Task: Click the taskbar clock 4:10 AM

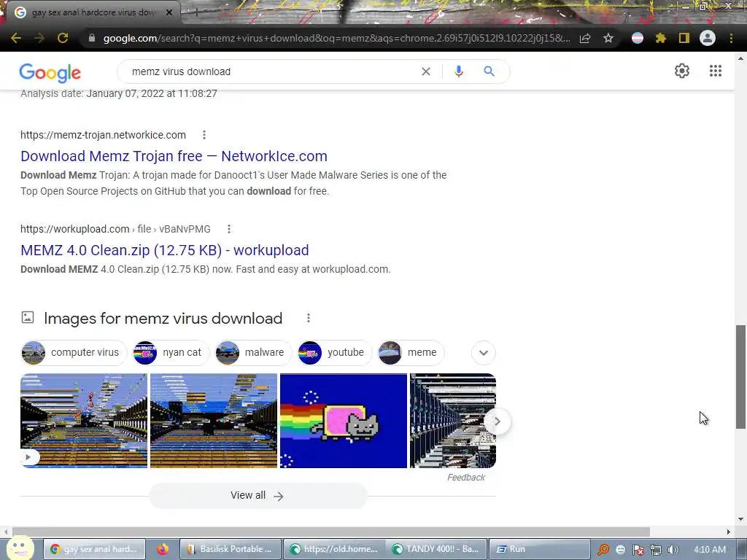Action: 709,550
